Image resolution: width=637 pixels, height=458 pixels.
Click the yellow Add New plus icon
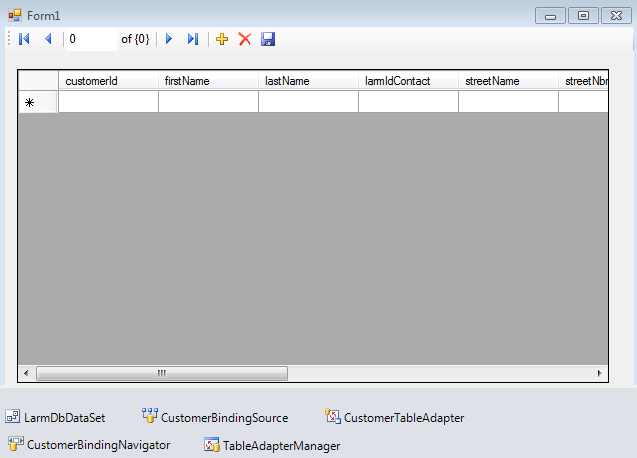(x=222, y=39)
